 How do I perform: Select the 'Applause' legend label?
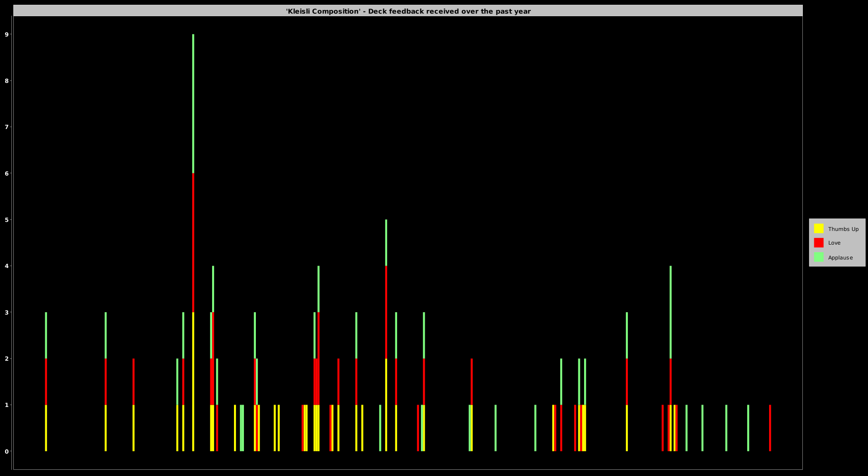[x=840, y=258]
